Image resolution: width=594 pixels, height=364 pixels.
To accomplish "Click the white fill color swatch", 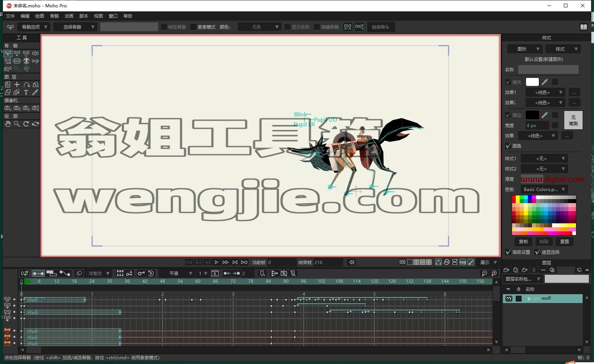I will click(532, 82).
